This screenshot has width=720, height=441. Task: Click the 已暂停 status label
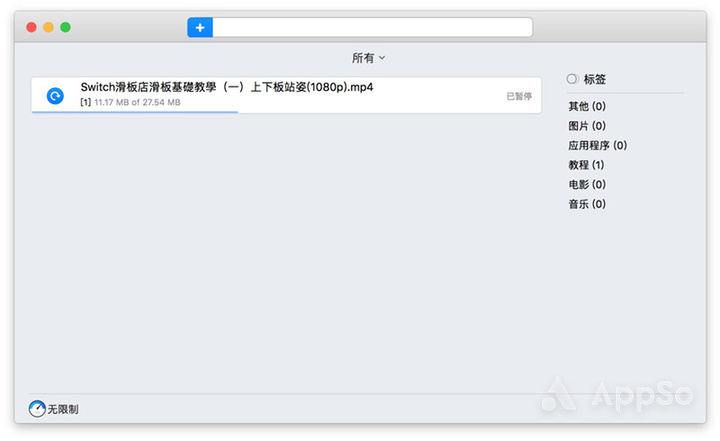click(519, 96)
